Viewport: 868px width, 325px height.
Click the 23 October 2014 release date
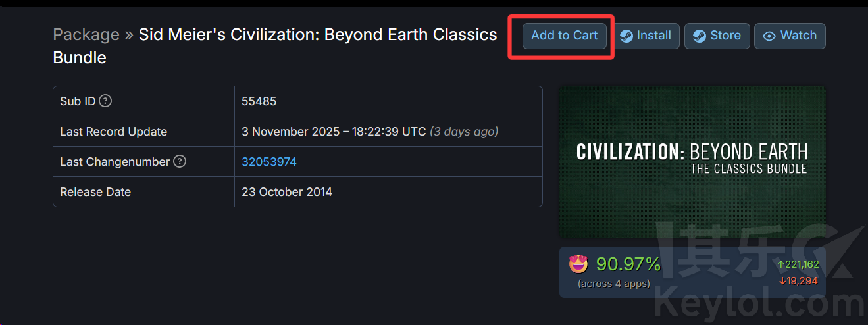287,192
